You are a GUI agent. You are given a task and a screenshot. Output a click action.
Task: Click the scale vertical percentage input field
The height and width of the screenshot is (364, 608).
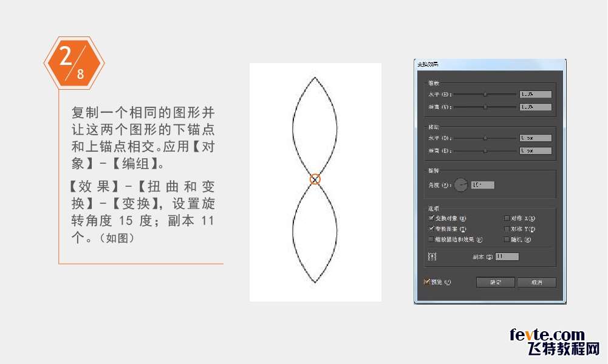[535, 107]
